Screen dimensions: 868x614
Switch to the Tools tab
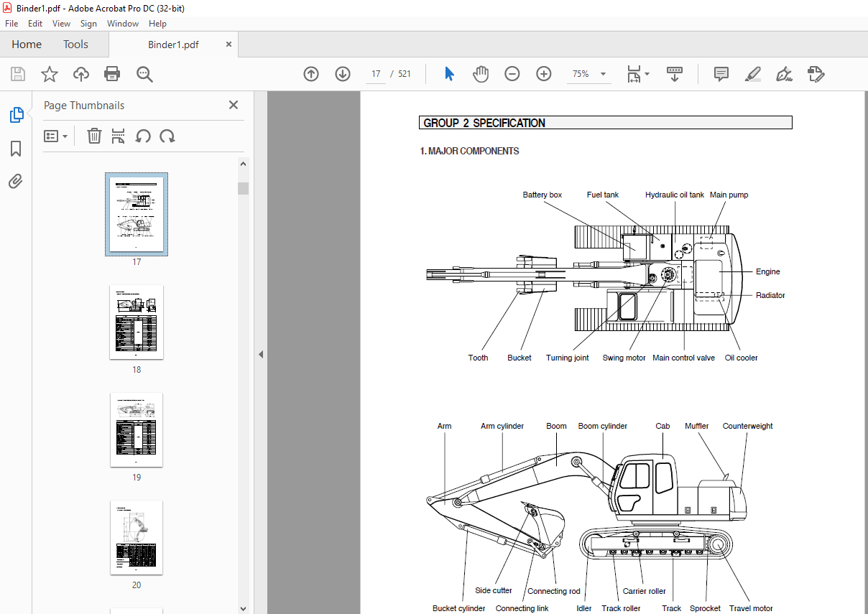coord(75,45)
